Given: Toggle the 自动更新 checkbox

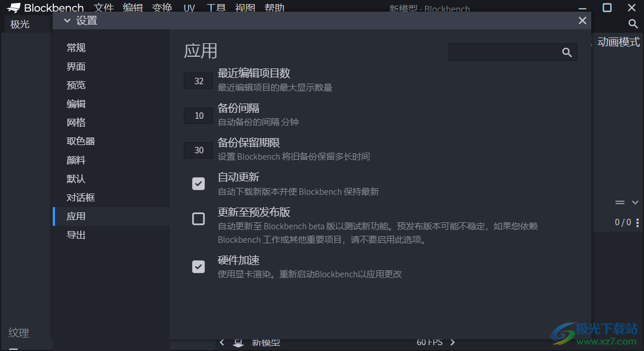Looking at the screenshot, I should coord(198,184).
